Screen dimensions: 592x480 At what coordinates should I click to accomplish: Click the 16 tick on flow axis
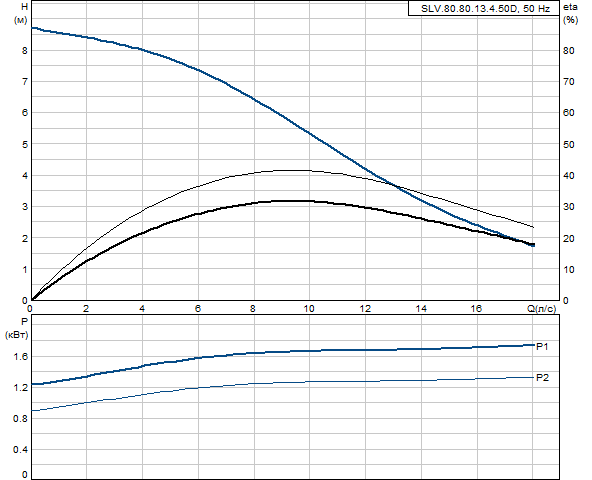476,309
